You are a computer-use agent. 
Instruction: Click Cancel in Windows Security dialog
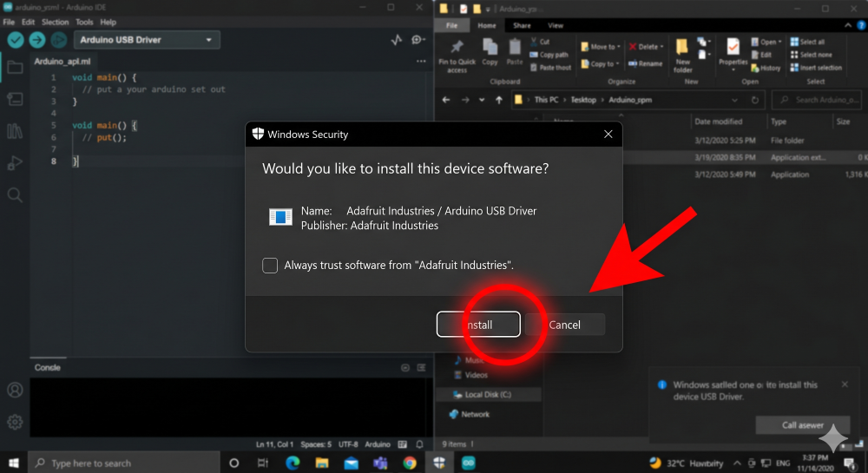(565, 325)
